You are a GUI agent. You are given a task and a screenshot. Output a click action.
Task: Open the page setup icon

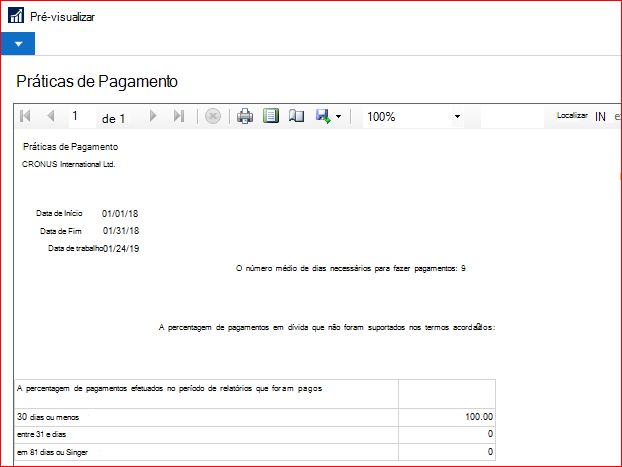coord(296,116)
